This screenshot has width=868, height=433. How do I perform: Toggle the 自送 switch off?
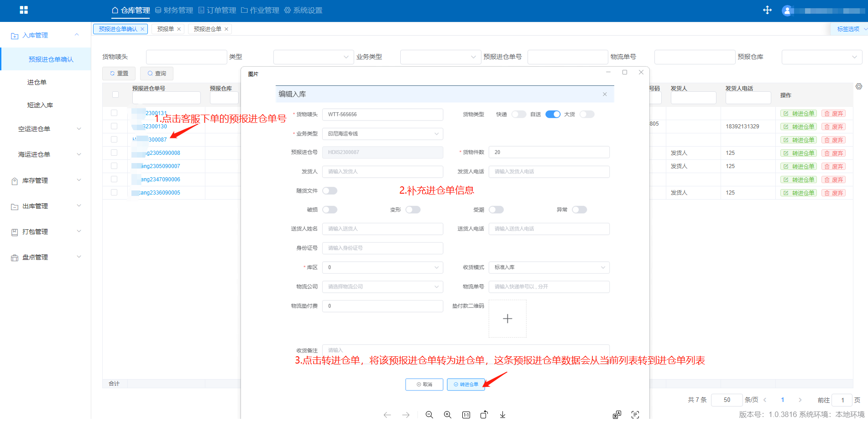click(553, 114)
